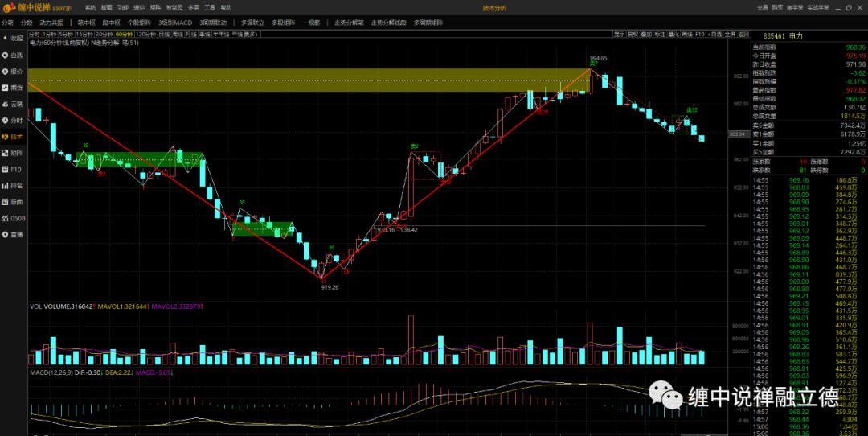Viewport: 868px width, 436px height.
Task: Open the 自选 watchlist in sidebar
Action: pyautogui.click(x=14, y=56)
